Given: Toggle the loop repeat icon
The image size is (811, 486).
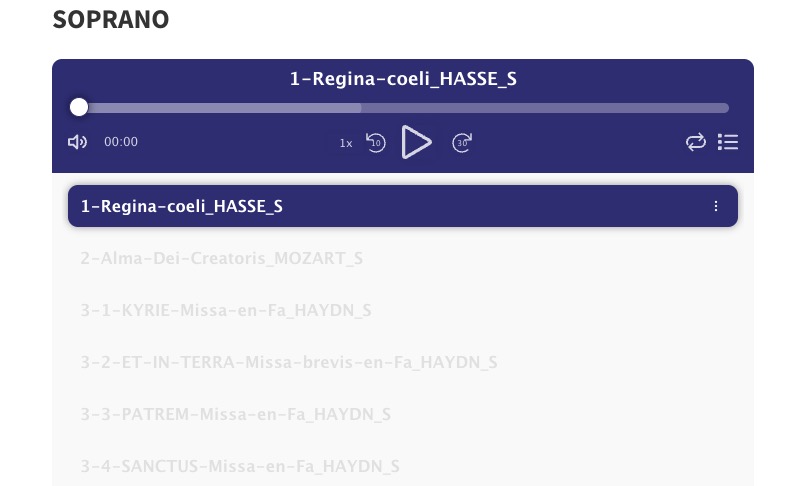Looking at the screenshot, I should (x=696, y=142).
